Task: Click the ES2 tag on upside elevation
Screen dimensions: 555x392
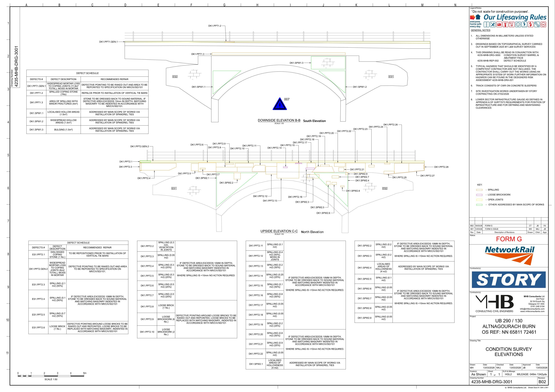Action: 385,188
